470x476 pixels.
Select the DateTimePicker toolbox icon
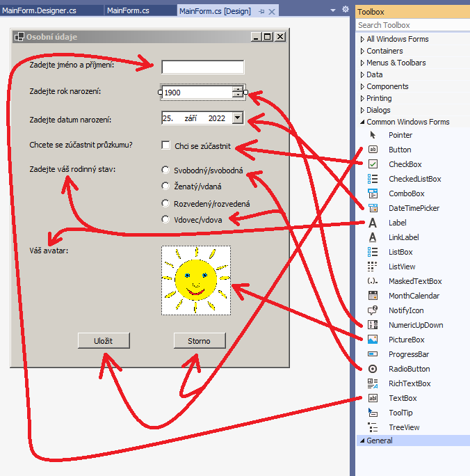373,208
